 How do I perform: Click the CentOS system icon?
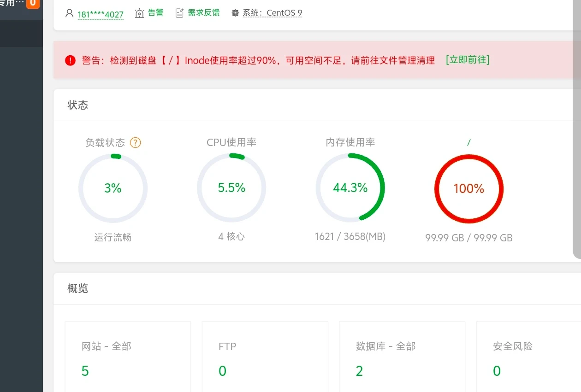235,13
